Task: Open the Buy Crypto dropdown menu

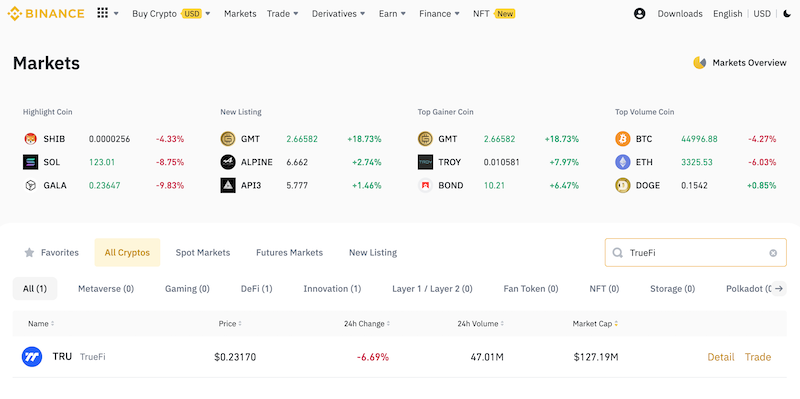Action: click(171, 14)
